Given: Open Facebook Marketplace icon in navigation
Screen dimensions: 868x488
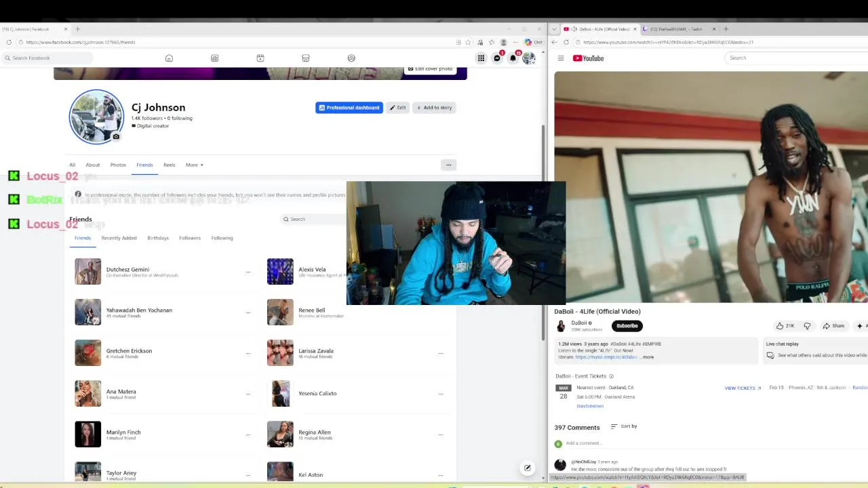Looking at the screenshot, I should pos(306,58).
